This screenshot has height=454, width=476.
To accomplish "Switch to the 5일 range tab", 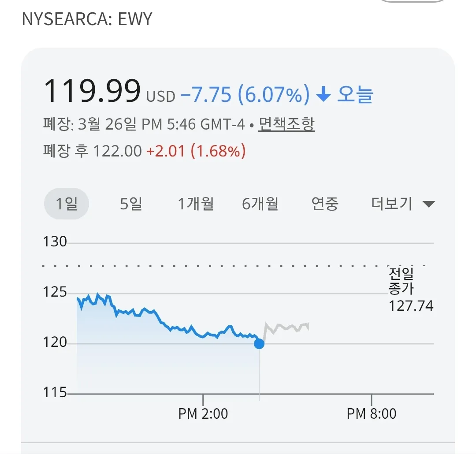I will pos(131,204).
